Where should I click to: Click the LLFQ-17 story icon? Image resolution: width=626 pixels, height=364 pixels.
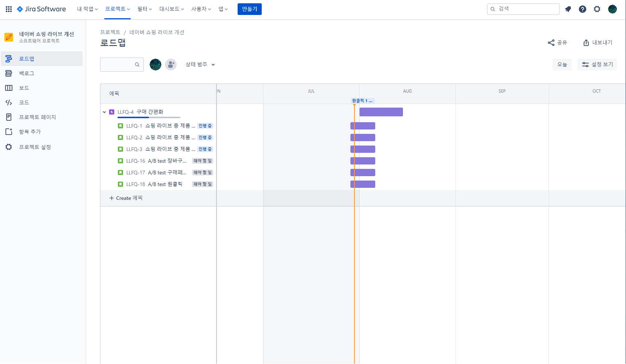pos(120,173)
